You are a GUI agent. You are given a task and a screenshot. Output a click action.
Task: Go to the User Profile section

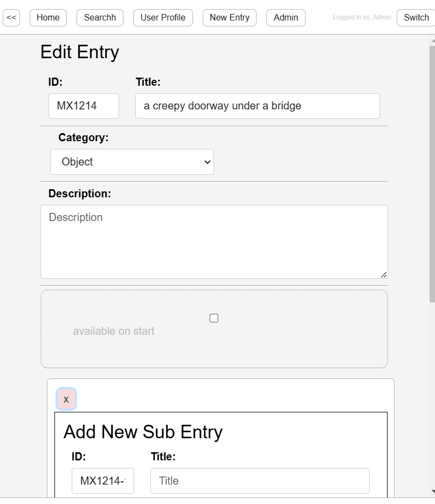coord(163,17)
